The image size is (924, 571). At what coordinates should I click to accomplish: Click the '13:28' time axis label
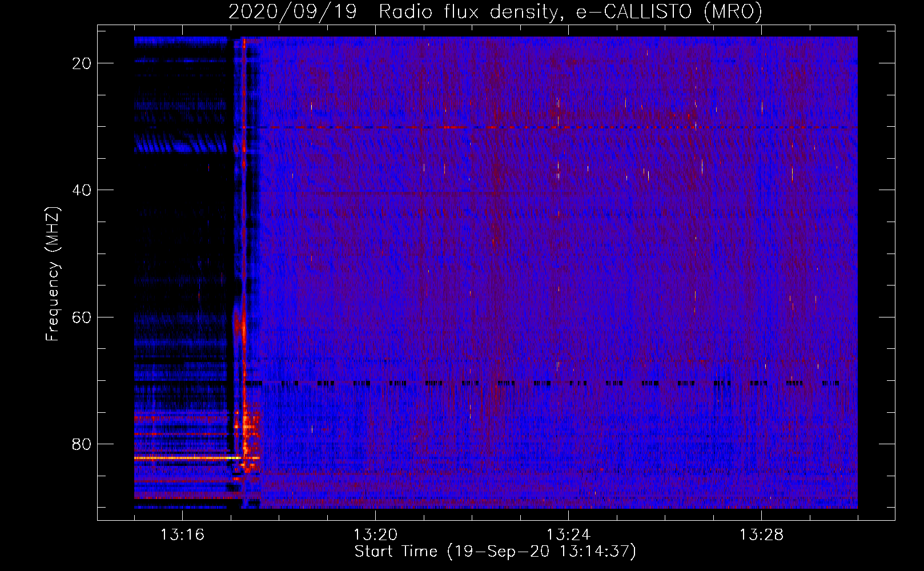coord(761,535)
